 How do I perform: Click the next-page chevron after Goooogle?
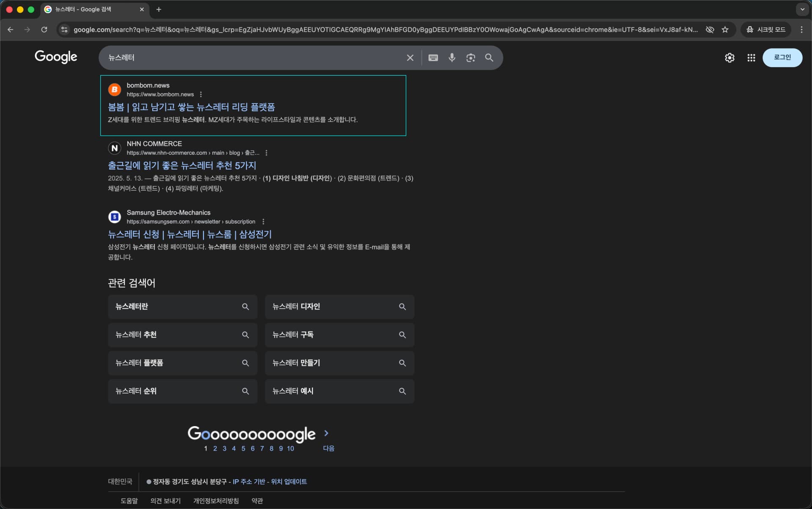[x=326, y=433]
